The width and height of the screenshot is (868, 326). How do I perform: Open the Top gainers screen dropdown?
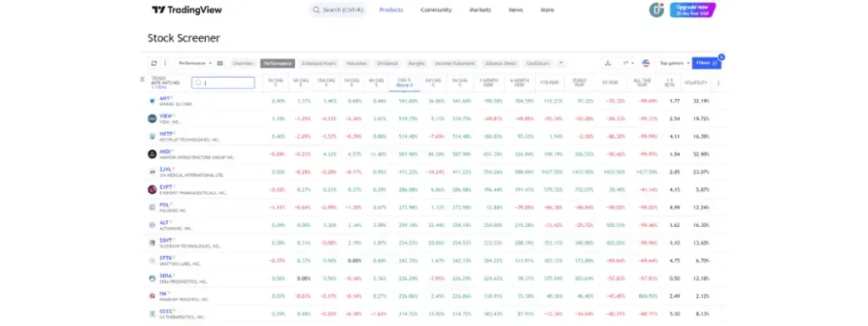675,64
